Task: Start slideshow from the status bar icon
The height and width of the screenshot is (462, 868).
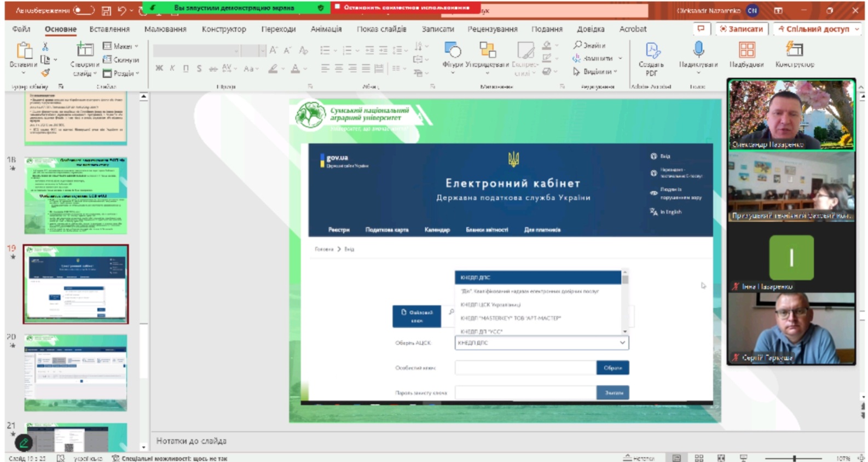Action: [744, 458]
